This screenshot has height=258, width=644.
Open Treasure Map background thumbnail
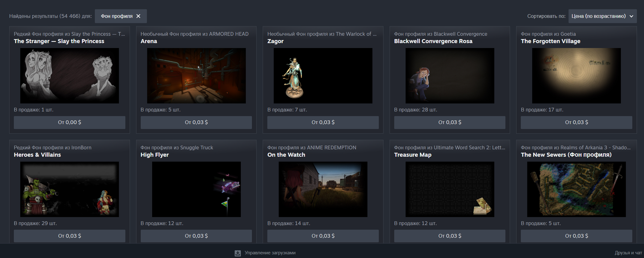(x=450, y=189)
